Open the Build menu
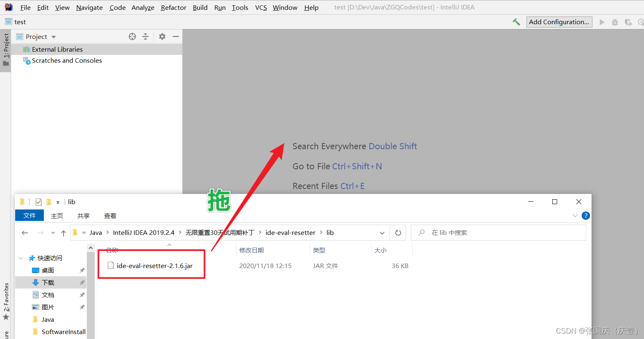The height and width of the screenshot is (339, 644). click(x=200, y=7)
